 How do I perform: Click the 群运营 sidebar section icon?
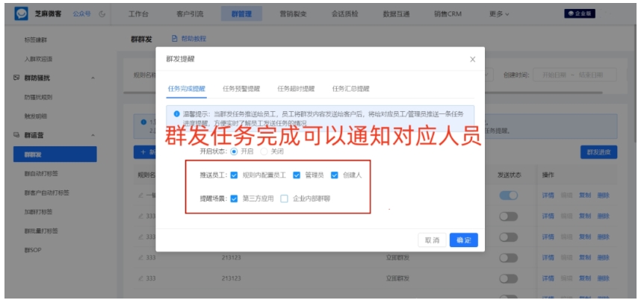tap(16, 135)
